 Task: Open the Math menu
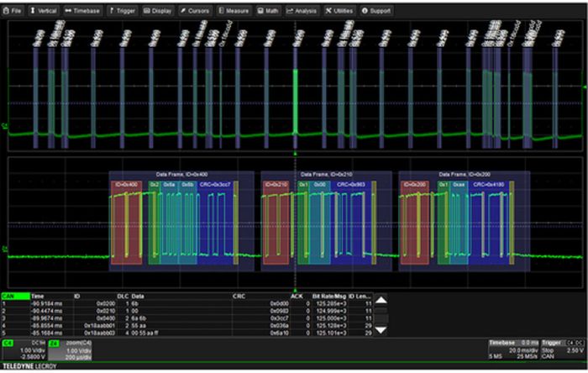point(268,11)
